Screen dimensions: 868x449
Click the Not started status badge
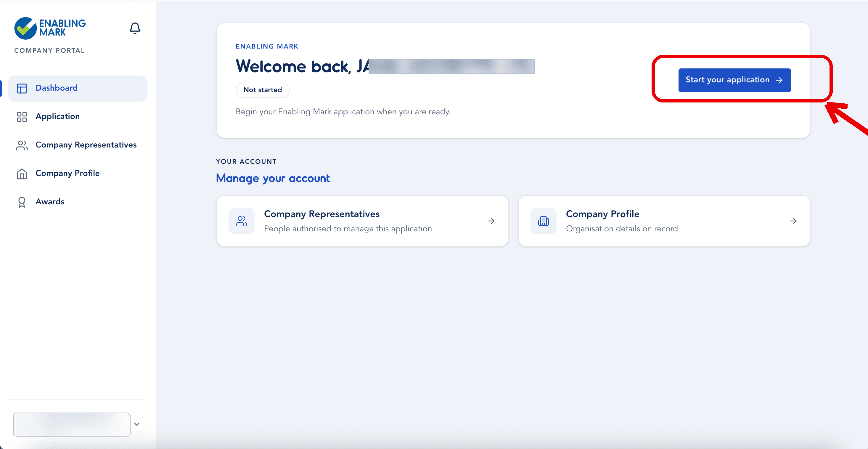[263, 90]
